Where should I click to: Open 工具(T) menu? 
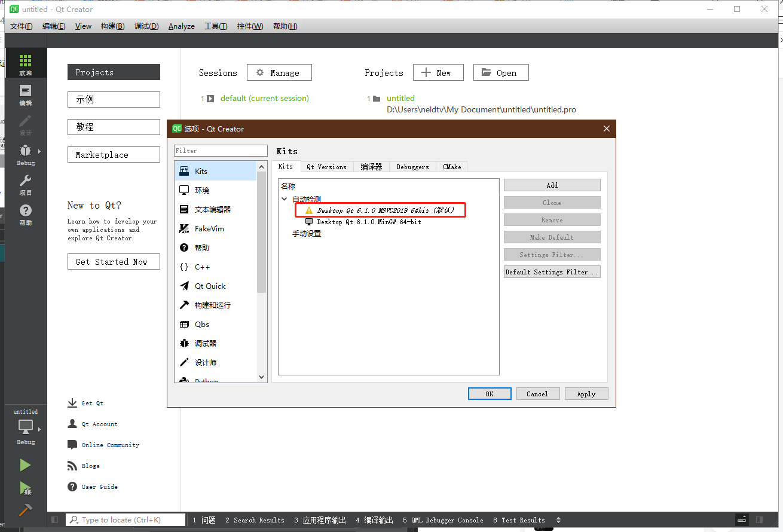(216, 26)
